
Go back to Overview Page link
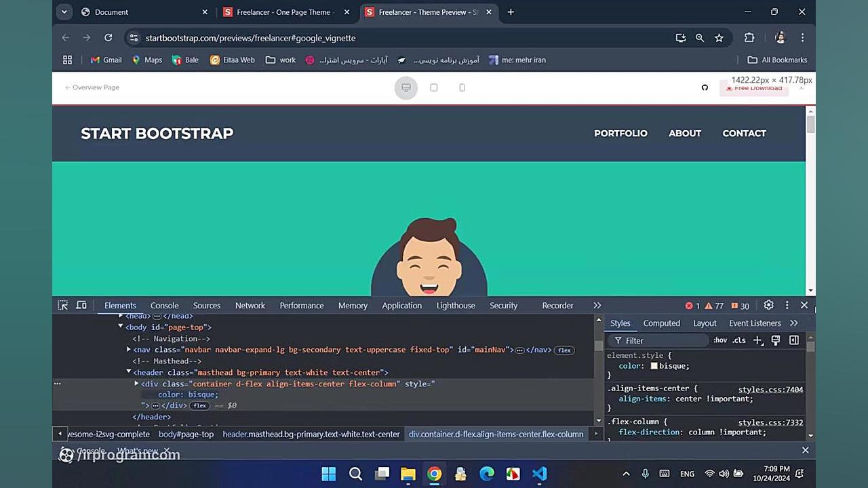click(92, 87)
